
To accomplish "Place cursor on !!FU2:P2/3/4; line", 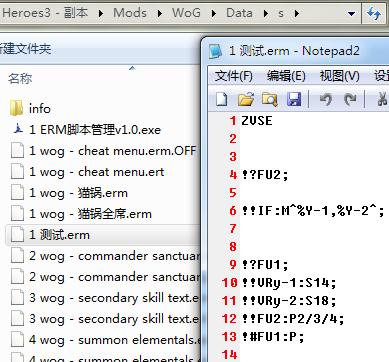I will pyautogui.click(x=293, y=318).
